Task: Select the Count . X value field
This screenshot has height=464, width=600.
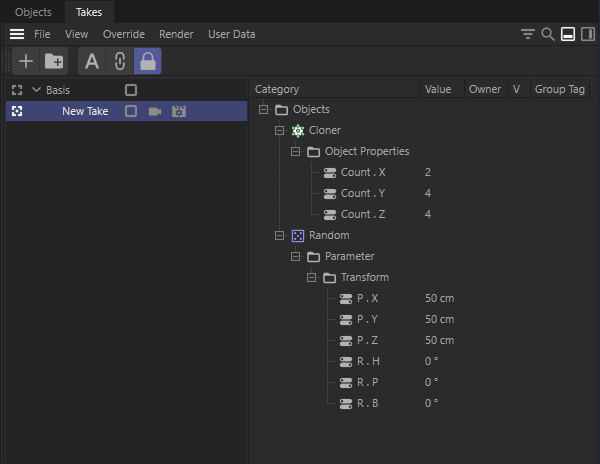Action: [x=428, y=172]
